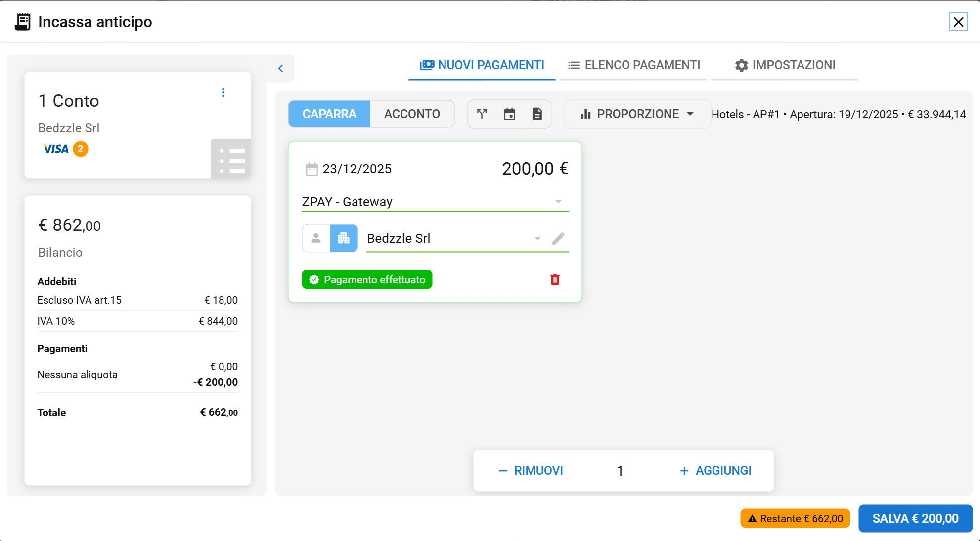Click the 23/12/2025 payment date field
Viewport: 980px width, 541px height.
coord(356,169)
